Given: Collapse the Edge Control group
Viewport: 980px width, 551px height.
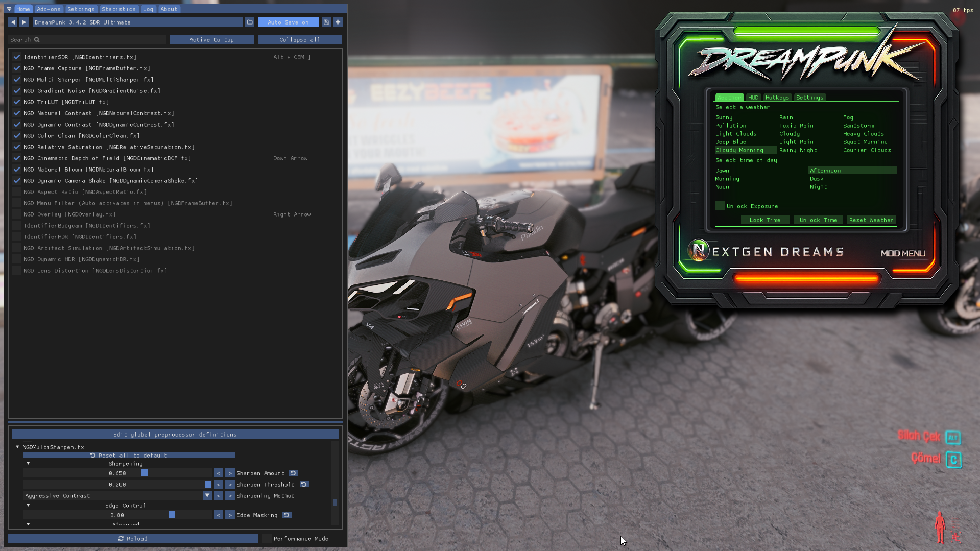Looking at the screenshot, I should (28, 506).
